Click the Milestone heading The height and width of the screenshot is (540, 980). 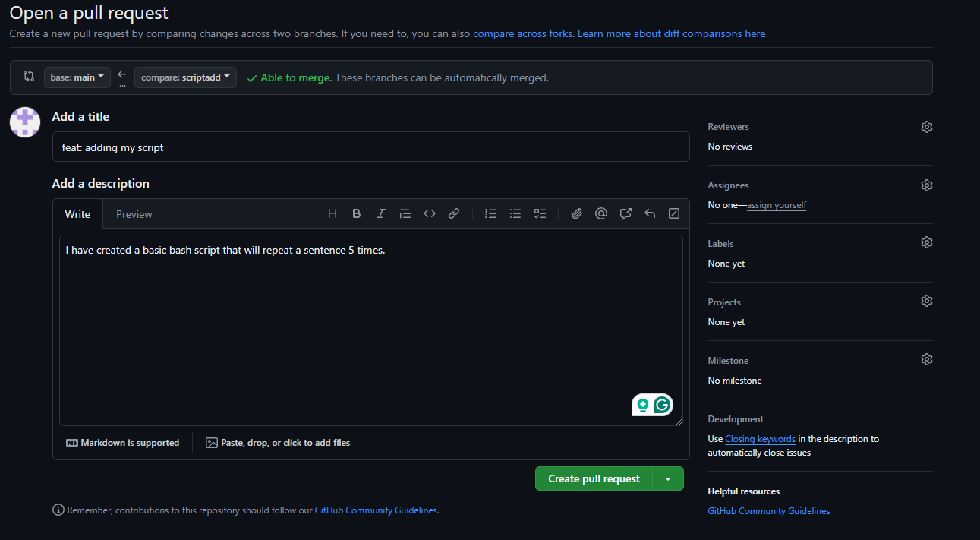(x=728, y=361)
